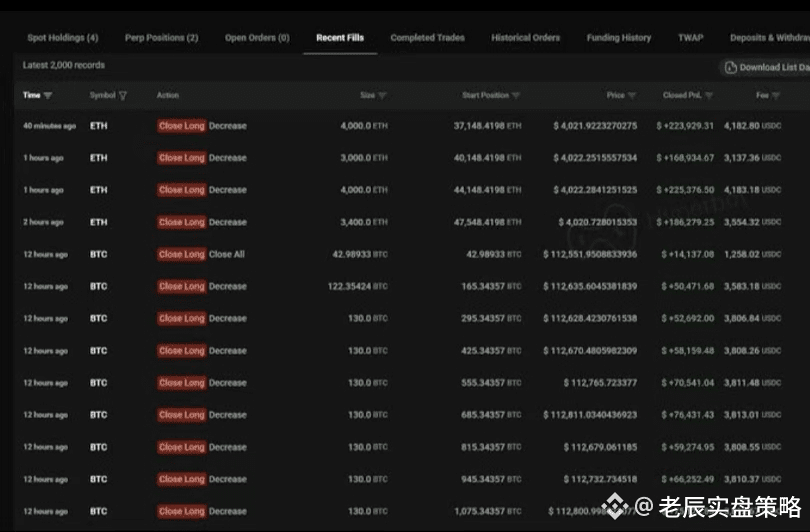Open the TWAP tab
Image resolution: width=810 pixels, height=532 pixels.
coord(691,38)
